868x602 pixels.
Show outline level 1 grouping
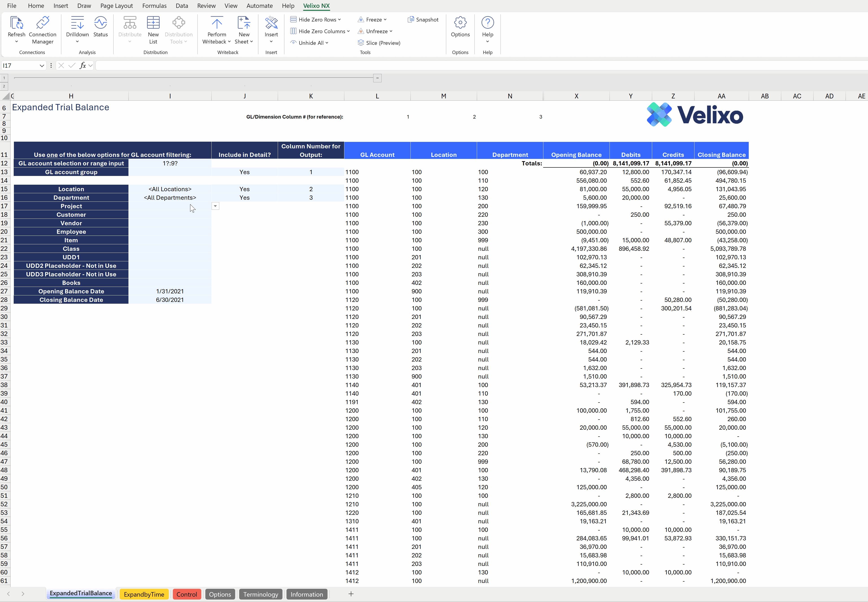[4, 78]
